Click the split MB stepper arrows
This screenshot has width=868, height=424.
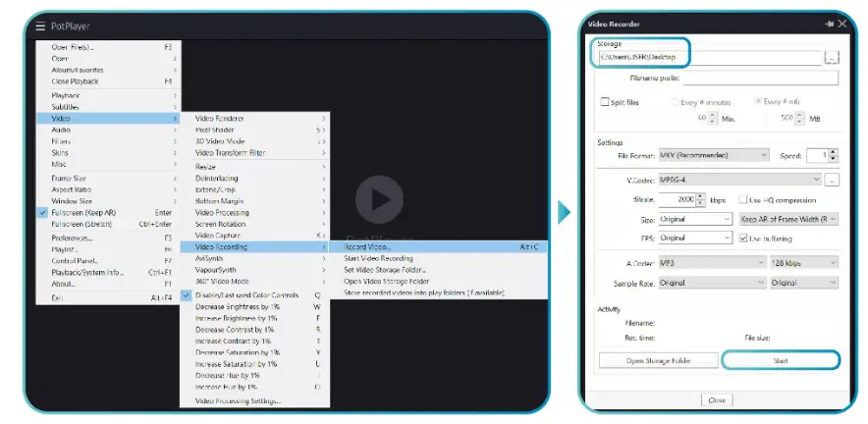pyautogui.click(x=799, y=119)
